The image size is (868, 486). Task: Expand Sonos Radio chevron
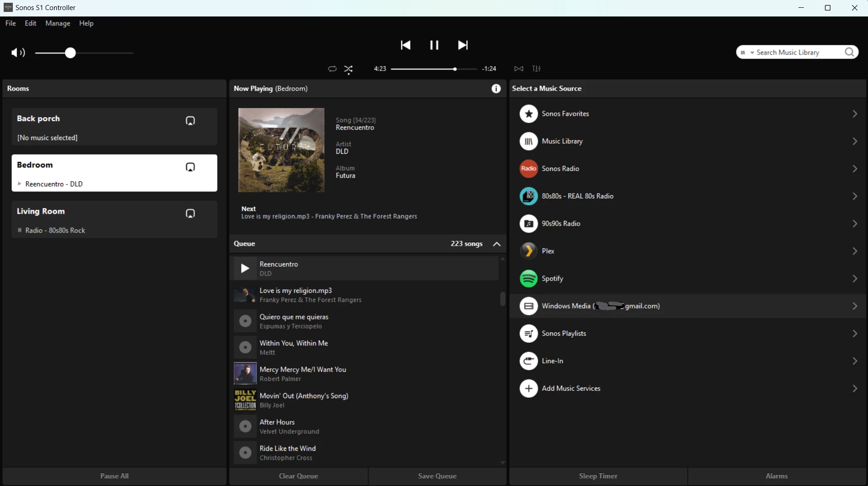(x=855, y=168)
